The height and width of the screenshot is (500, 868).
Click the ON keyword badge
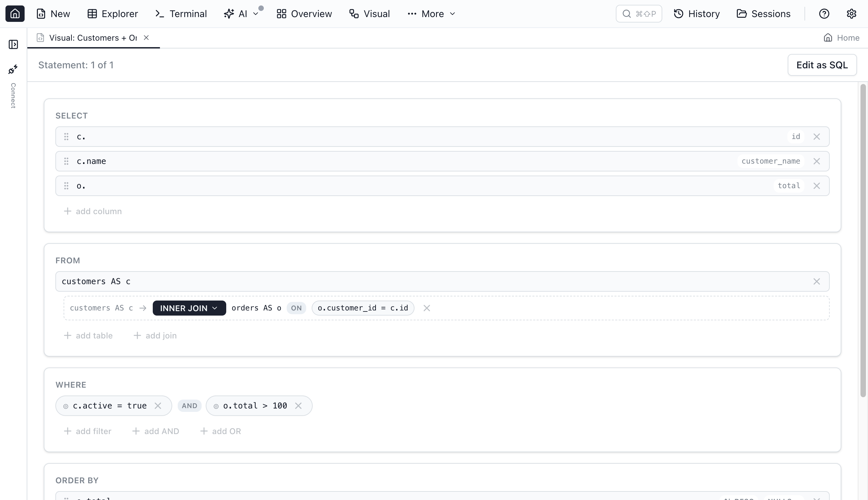[296, 308]
